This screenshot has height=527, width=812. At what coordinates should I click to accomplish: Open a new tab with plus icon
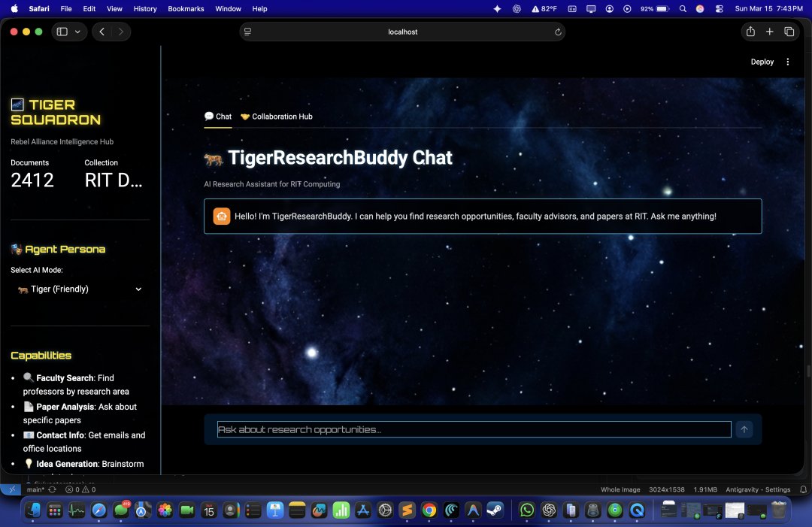tap(770, 32)
